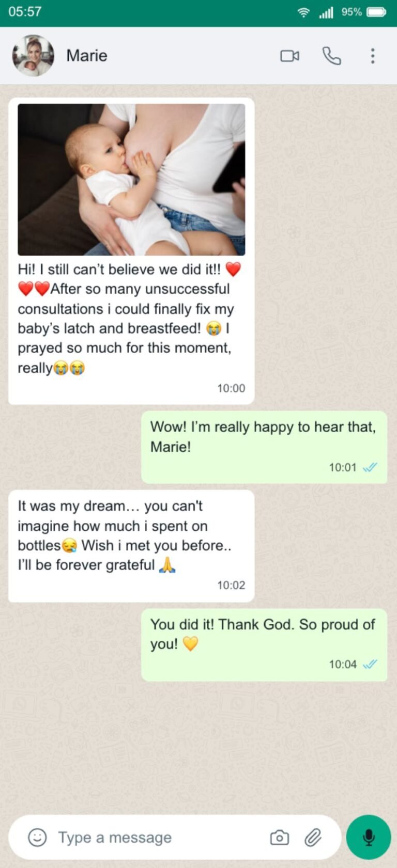Open the camera from message bar
Screen dimensions: 397x868
click(279, 837)
